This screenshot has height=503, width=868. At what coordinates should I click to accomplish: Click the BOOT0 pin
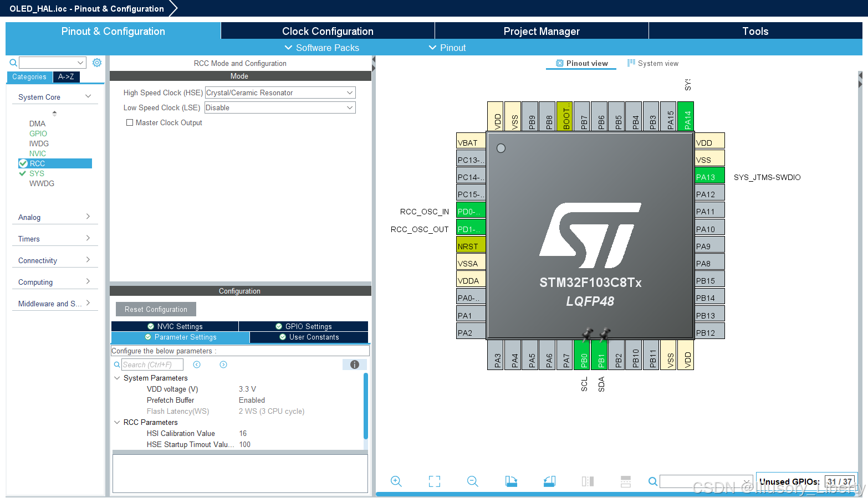click(x=565, y=116)
